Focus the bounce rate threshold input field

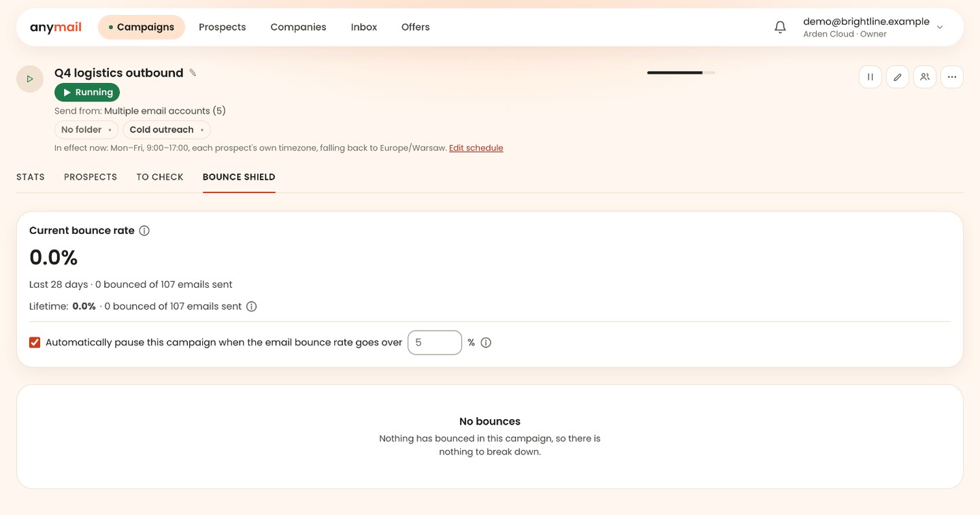pyautogui.click(x=435, y=343)
